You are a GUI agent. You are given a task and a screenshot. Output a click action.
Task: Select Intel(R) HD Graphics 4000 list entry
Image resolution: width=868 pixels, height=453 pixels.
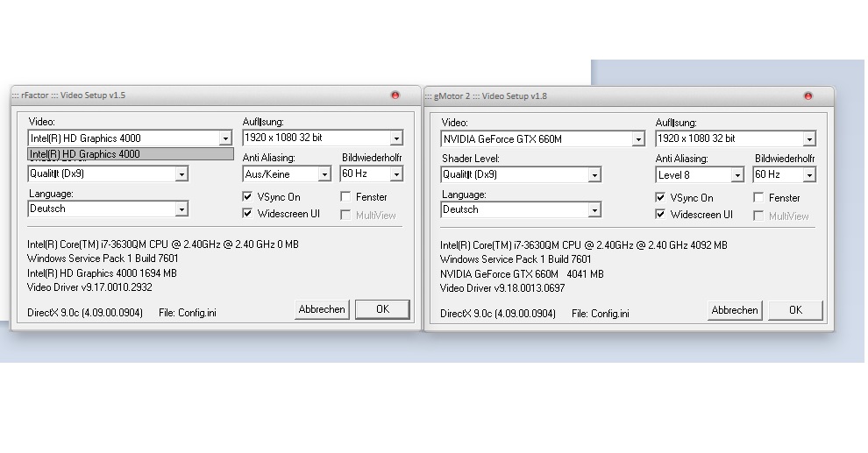(130, 154)
